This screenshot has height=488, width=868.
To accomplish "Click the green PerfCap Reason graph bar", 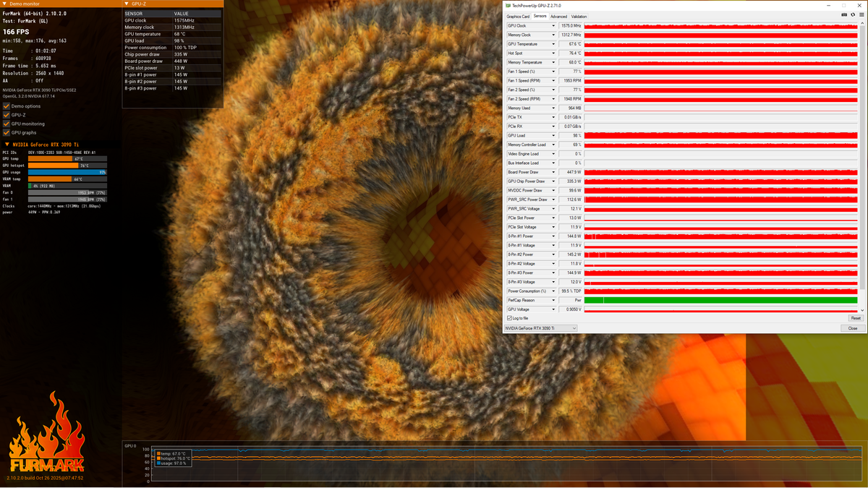I will coord(720,300).
